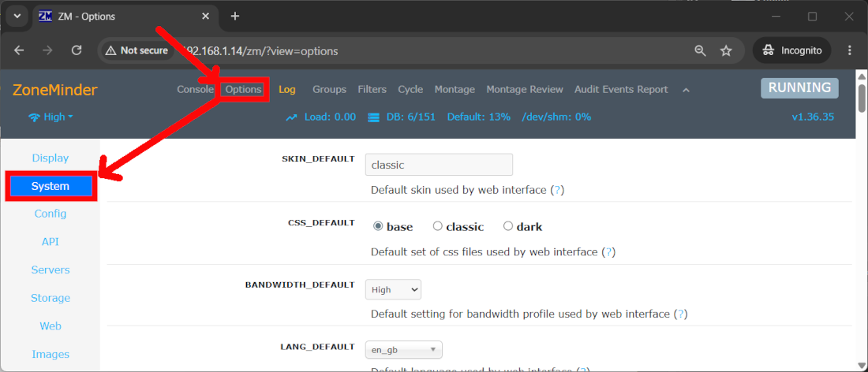
Task: Open the tab search dropdown arrow
Action: (17, 16)
